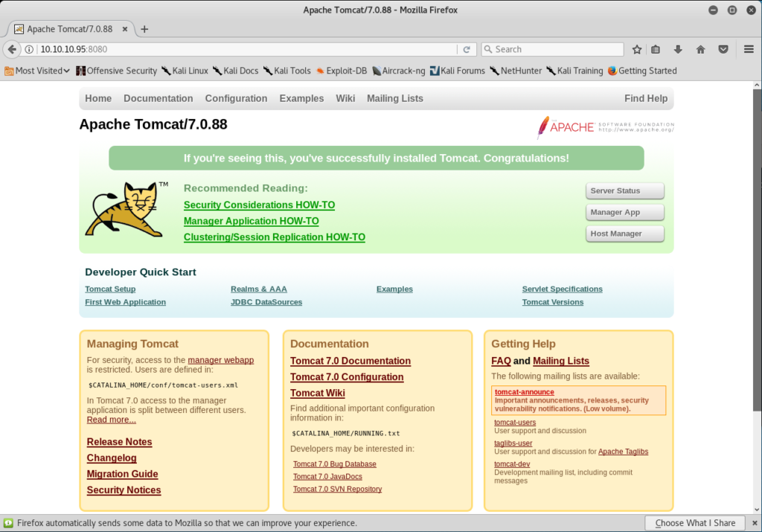Open Security Considerations HOW-TO link
762x532 pixels.
click(x=259, y=205)
